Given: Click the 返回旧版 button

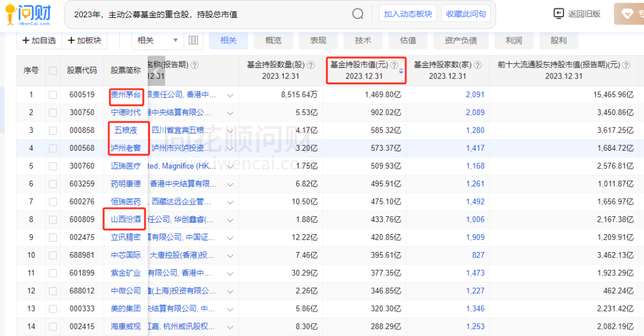Looking at the screenshot, I should tap(577, 14).
